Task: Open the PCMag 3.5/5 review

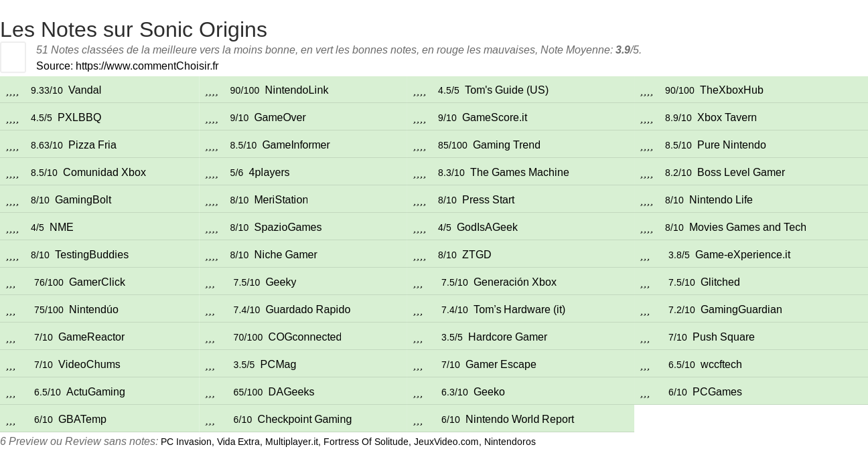Action: click(278, 365)
